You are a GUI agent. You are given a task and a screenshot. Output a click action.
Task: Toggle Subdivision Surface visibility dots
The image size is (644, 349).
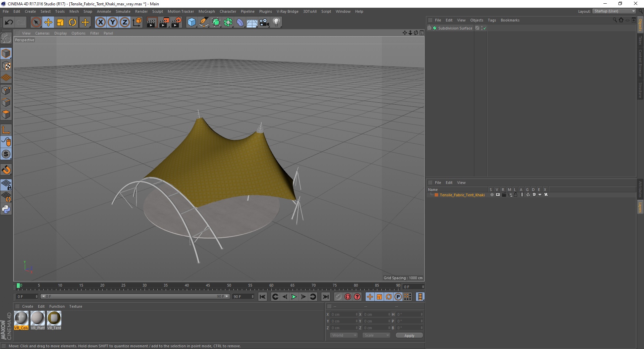point(482,28)
